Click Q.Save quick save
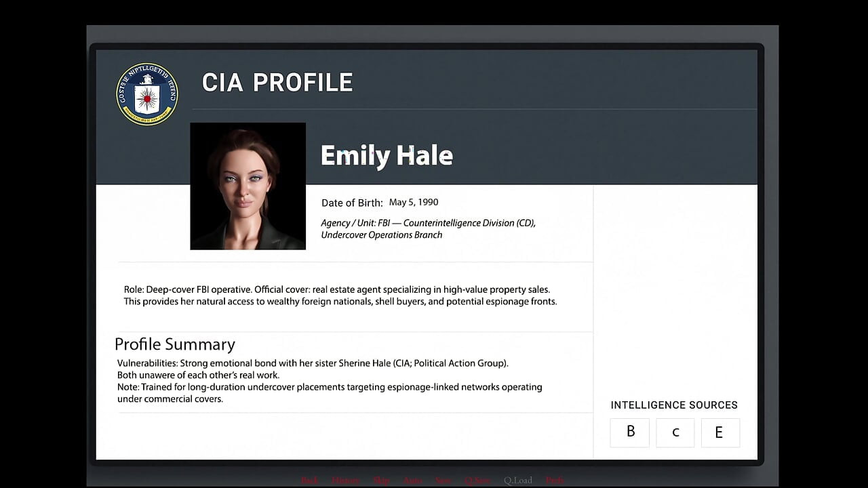 pos(477,480)
